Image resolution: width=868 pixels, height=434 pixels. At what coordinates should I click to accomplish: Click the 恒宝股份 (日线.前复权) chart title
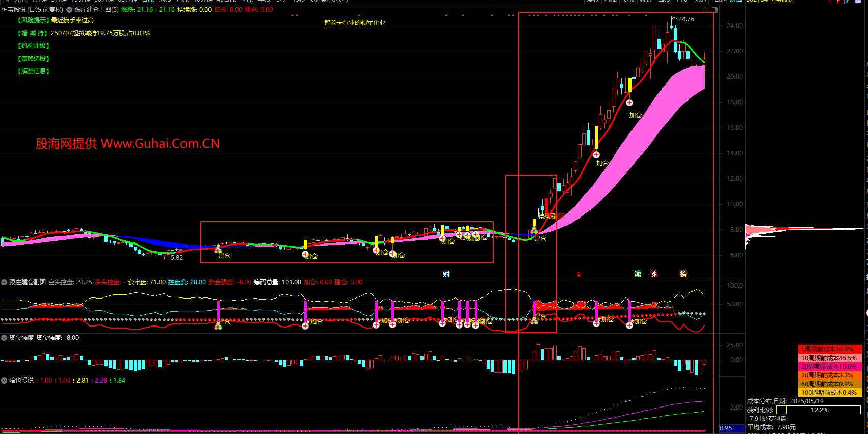click(x=33, y=10)
